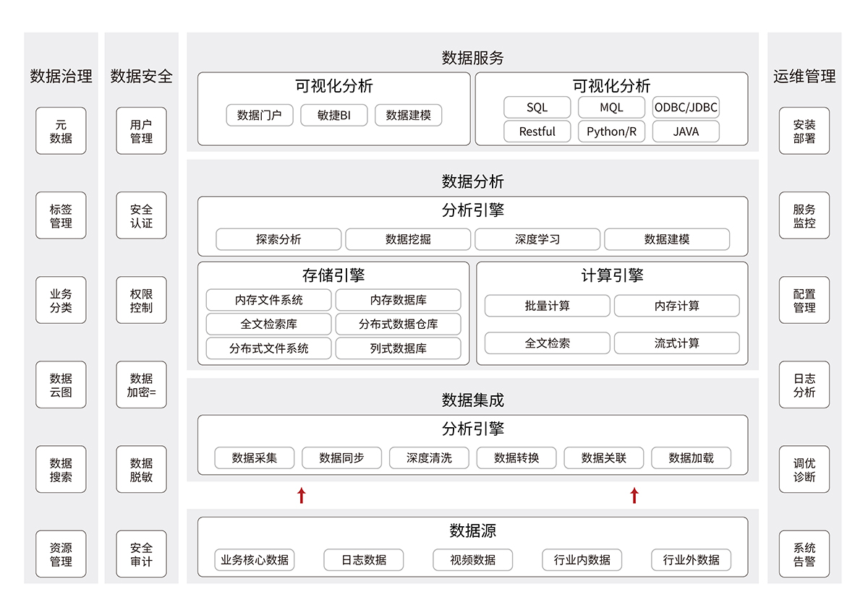Select the 流式计算 box in 计算引擎

pos(676,343)
